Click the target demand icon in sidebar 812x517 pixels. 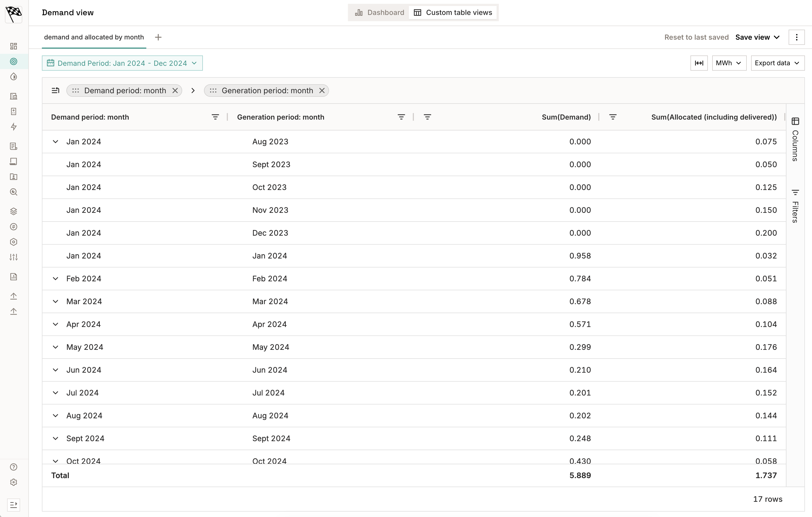(x=14, y=61)
